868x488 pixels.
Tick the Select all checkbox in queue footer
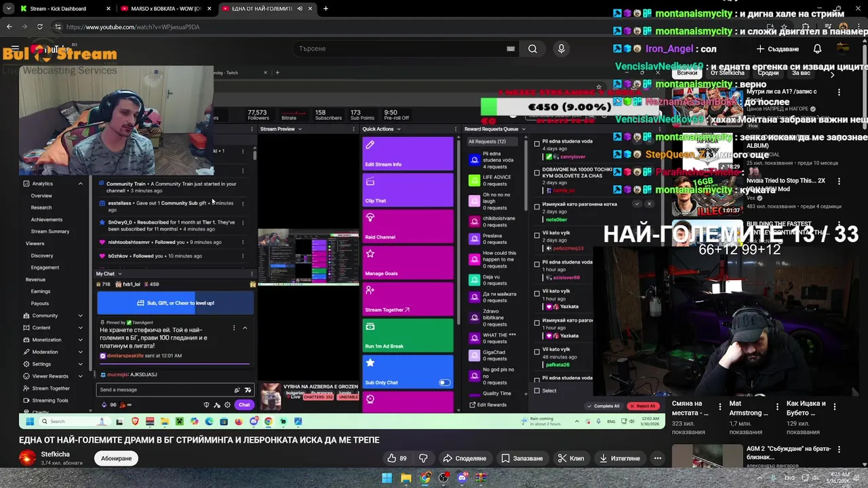point(537,390)
